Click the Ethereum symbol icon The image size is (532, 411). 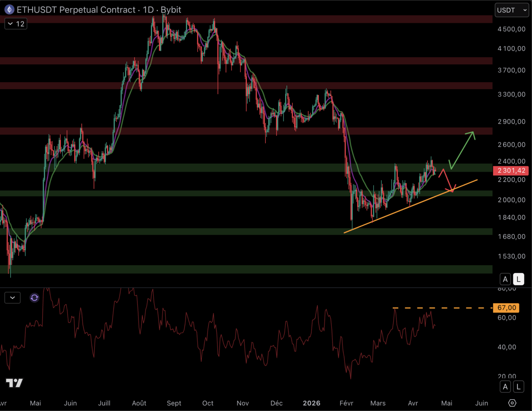(x=9, y=10)
